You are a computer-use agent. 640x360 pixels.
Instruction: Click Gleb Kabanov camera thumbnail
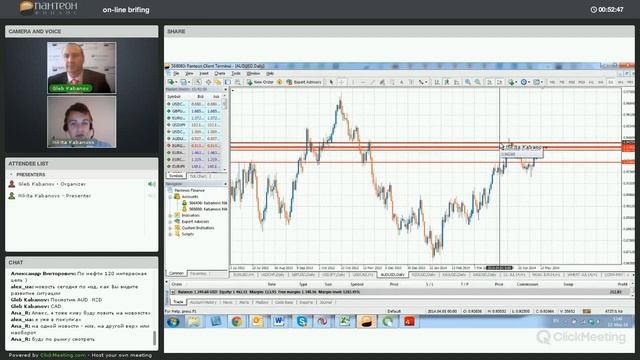pos(82,68)
